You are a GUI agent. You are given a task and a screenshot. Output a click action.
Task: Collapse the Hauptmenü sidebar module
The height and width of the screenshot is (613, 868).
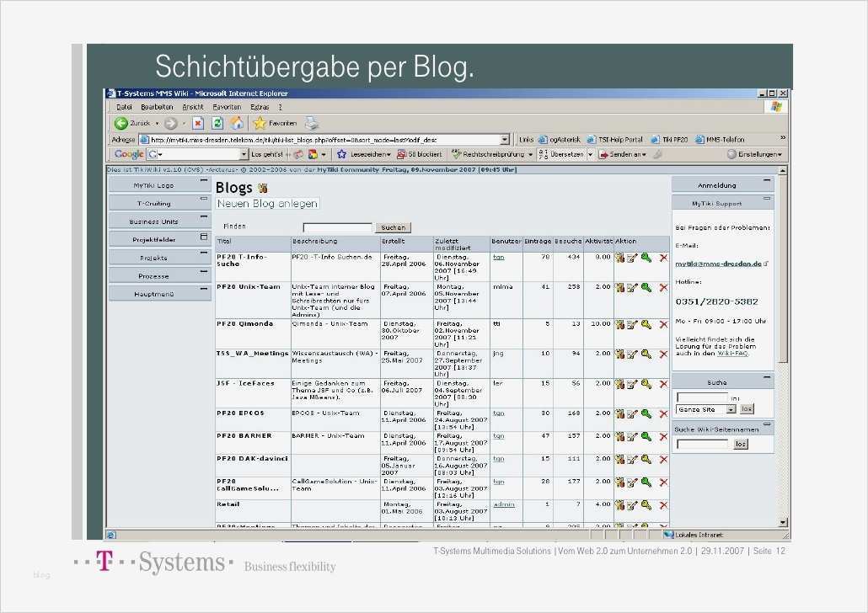(x=204, y=290)
